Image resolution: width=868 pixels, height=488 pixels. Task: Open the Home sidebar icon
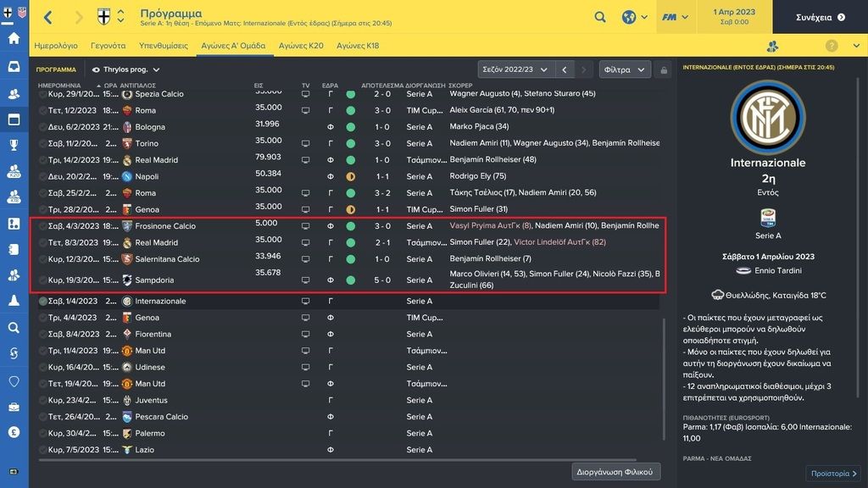tap(14, 38)
